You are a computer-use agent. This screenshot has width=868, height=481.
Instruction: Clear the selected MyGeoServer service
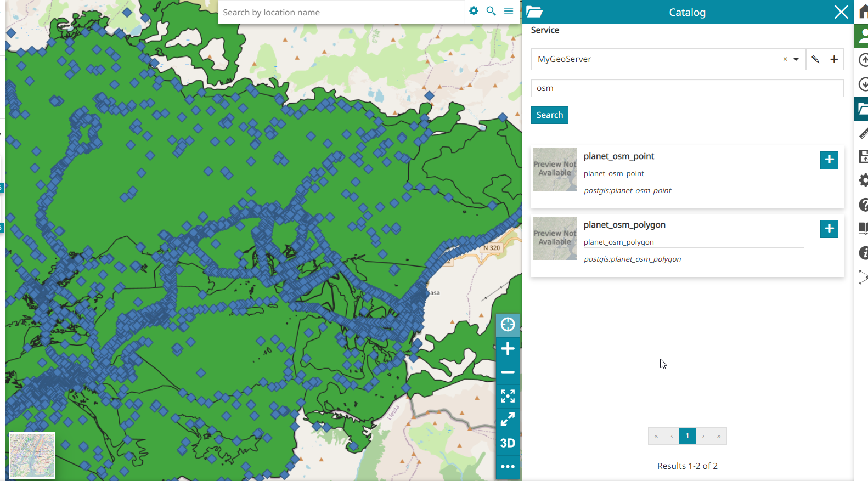[x=785, y=59]
